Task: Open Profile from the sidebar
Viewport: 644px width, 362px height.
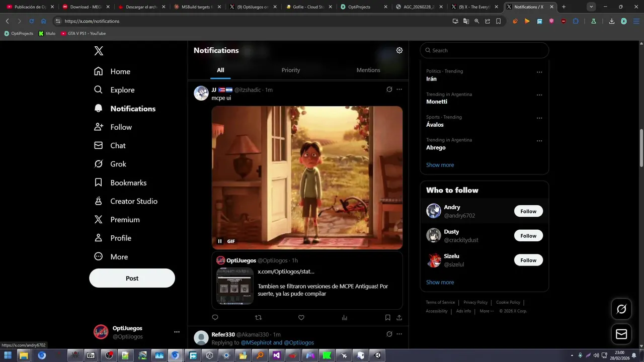Action: point(113,238)
